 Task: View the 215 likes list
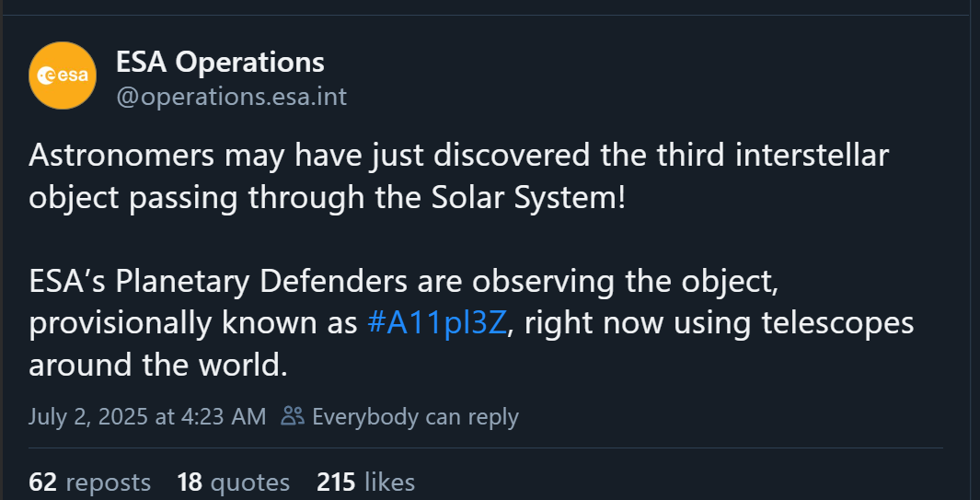click(x=365, y=482)
